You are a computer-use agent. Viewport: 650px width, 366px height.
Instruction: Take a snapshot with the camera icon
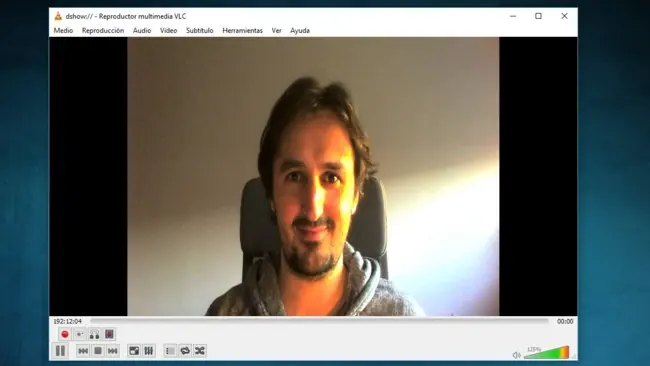80,334
